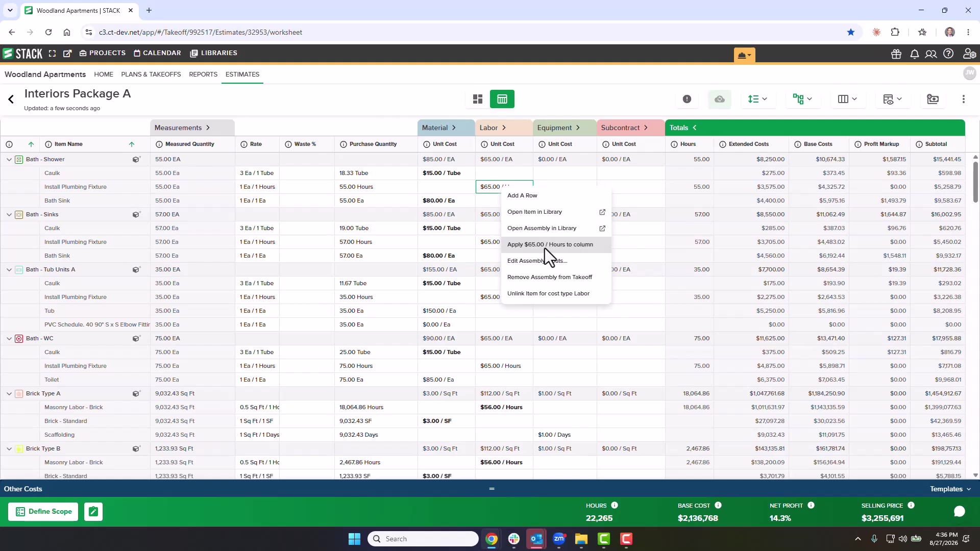The height and width of the screenshot is (551, 980).
Task: Click the Windows taskbar search box
Action: click(x=423, y=539)
